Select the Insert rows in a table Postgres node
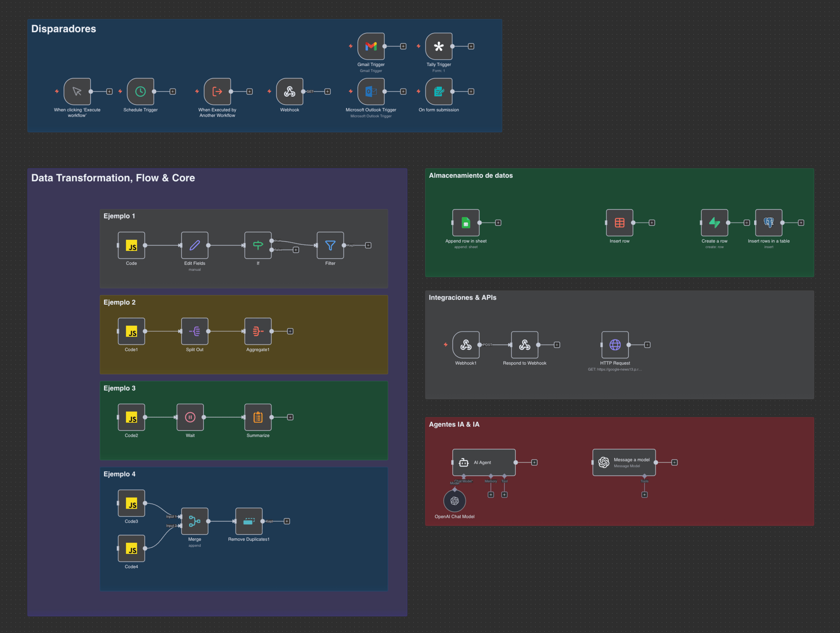 (769, 223)
